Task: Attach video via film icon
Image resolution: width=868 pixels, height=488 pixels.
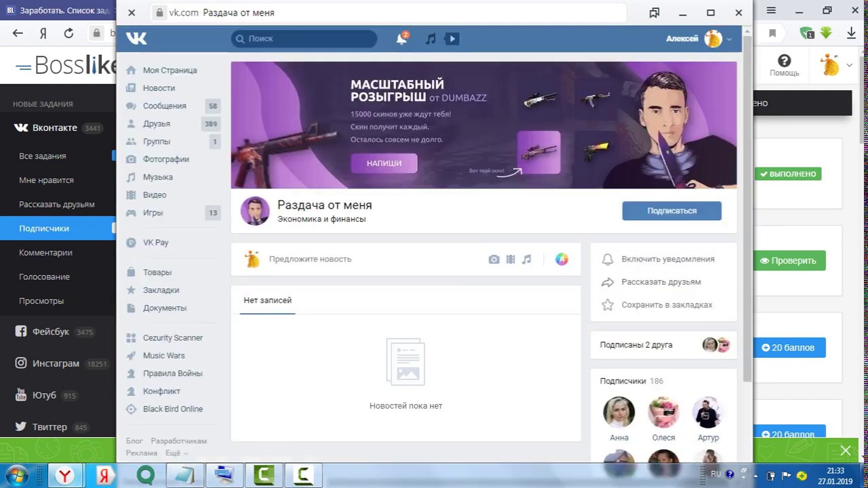Action: click(x=510, y=259)
